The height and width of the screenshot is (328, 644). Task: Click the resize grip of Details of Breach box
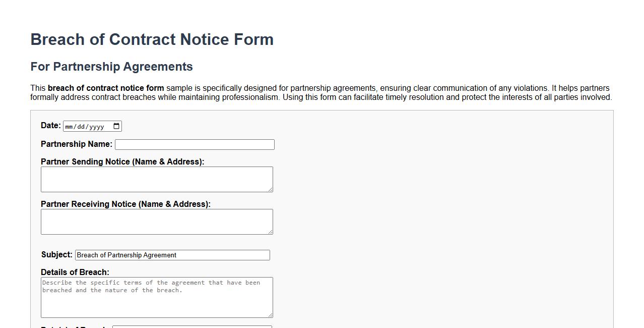[271, 314]
